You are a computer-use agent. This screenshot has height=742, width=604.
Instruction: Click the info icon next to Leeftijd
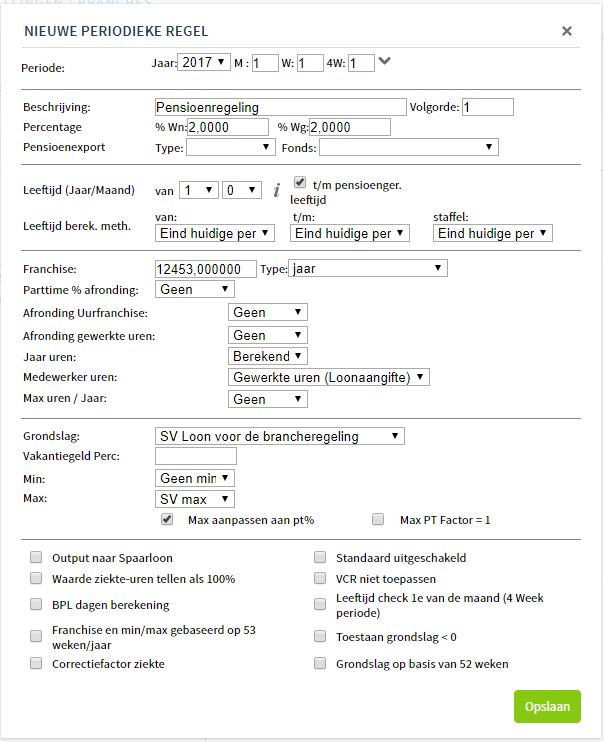click(276, 190)
